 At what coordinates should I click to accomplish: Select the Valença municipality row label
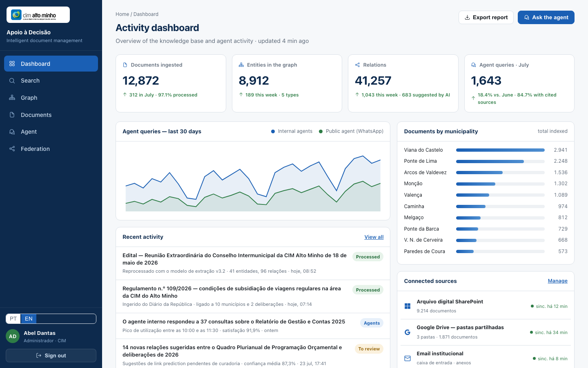pyautogui.click(x=413, y=195)
